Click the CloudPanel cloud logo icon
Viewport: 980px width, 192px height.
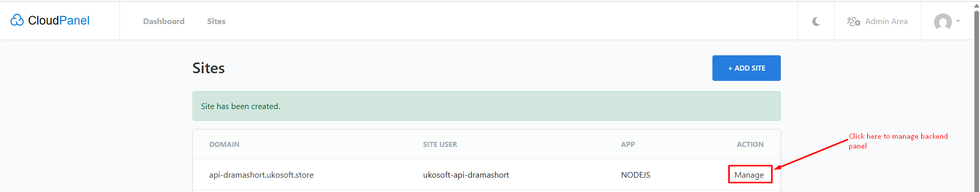point(17,20)
